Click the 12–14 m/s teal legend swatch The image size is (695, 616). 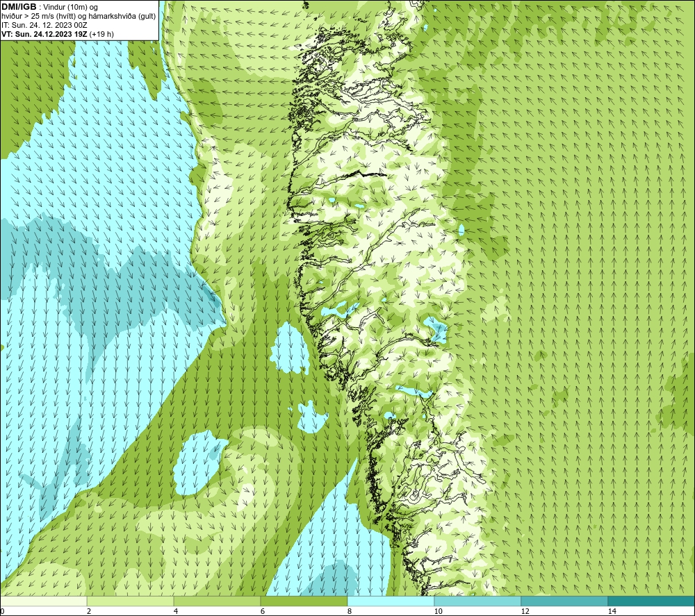[x=564, y=601]
